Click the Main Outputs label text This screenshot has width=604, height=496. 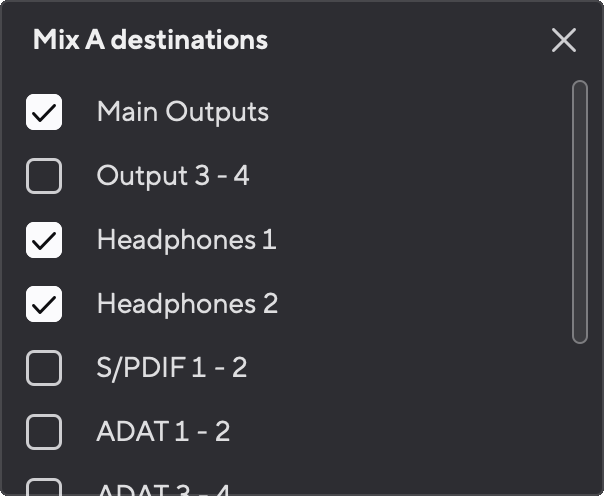click(x=182, y=112)
